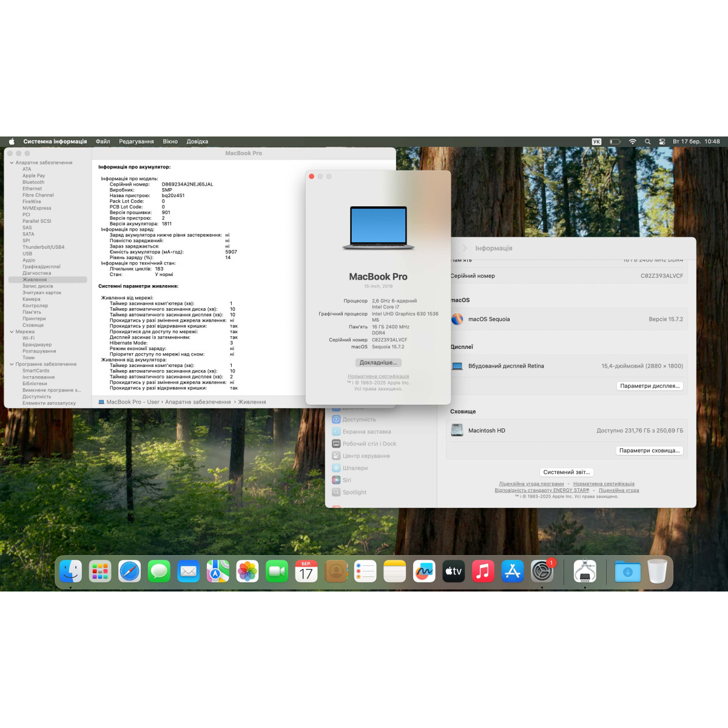
Task: Launch Freeform from the Dock
Action: [x=424, y=571]
